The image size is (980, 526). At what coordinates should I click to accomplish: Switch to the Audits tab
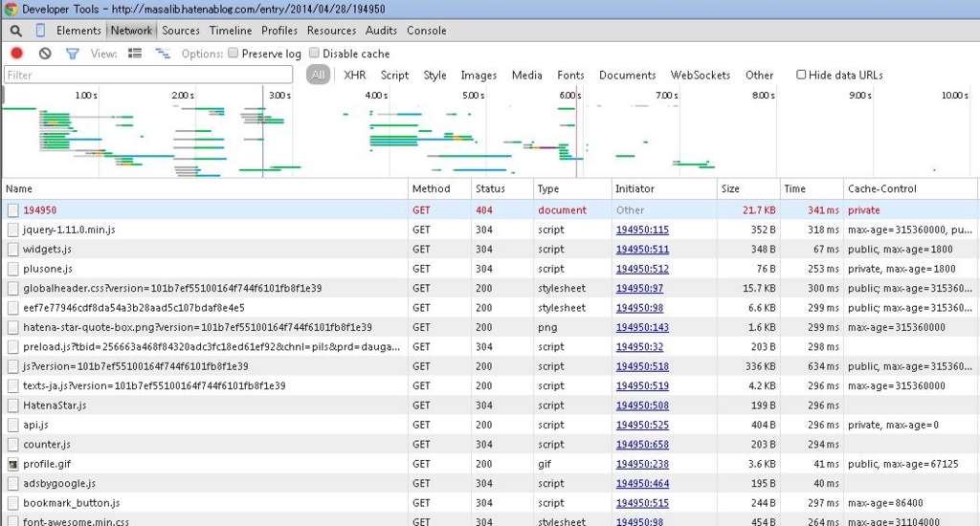click(x=381, y=31)
